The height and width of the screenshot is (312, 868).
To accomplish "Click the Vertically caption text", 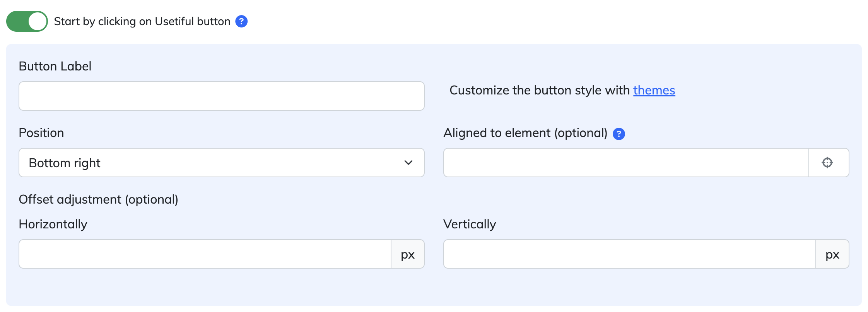I will click(x=470, y=224).
